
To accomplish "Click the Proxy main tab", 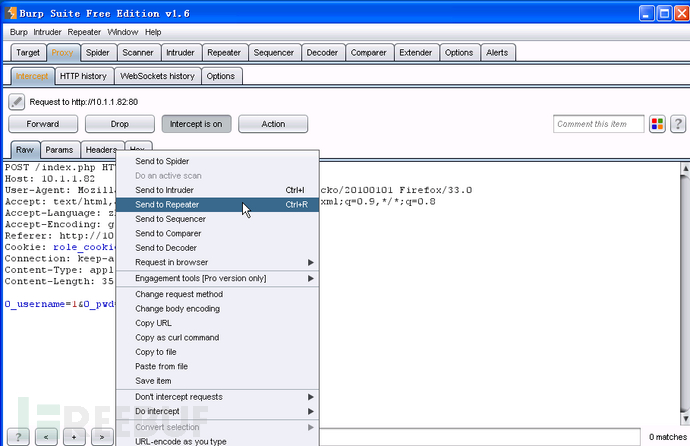I will pos(62,53).
